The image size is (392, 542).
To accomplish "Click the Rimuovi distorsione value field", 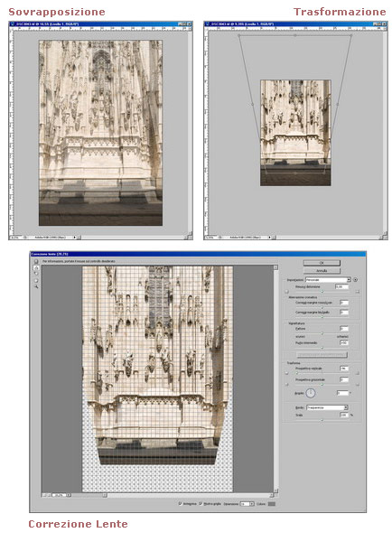I will (342, 287).
